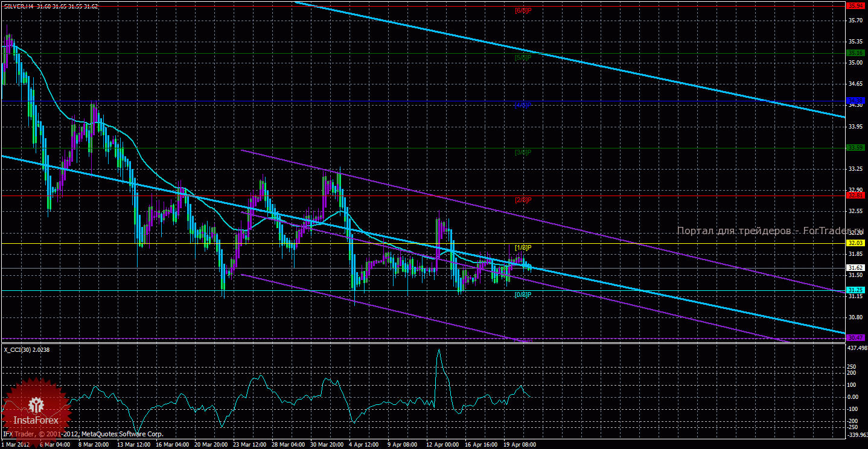Screen dimensions: 868x449
Task: Click the red 32.81 price tag
Action: point(855,196)
